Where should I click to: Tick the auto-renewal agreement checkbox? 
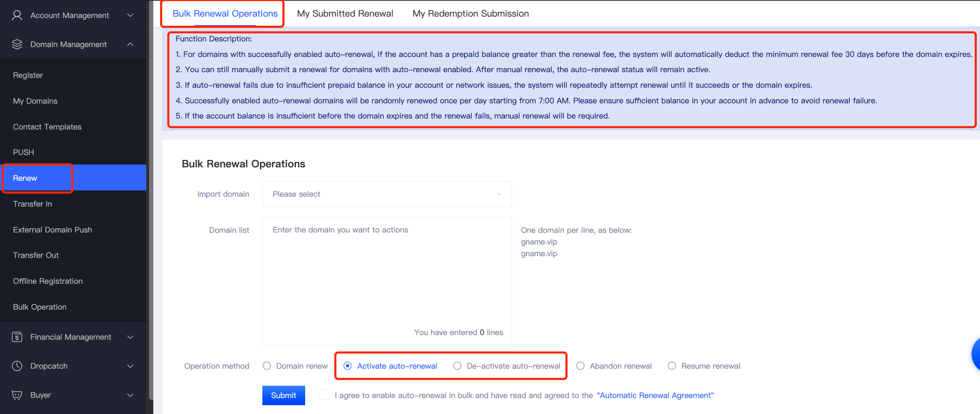(323, 395)
